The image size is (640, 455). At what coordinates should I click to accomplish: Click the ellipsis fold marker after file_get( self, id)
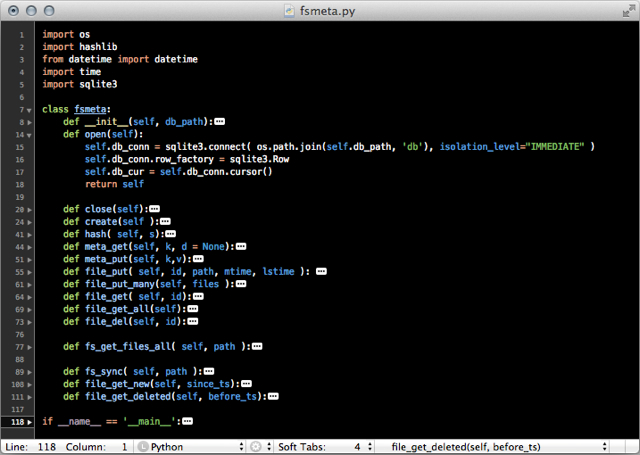tap(198, 296)
